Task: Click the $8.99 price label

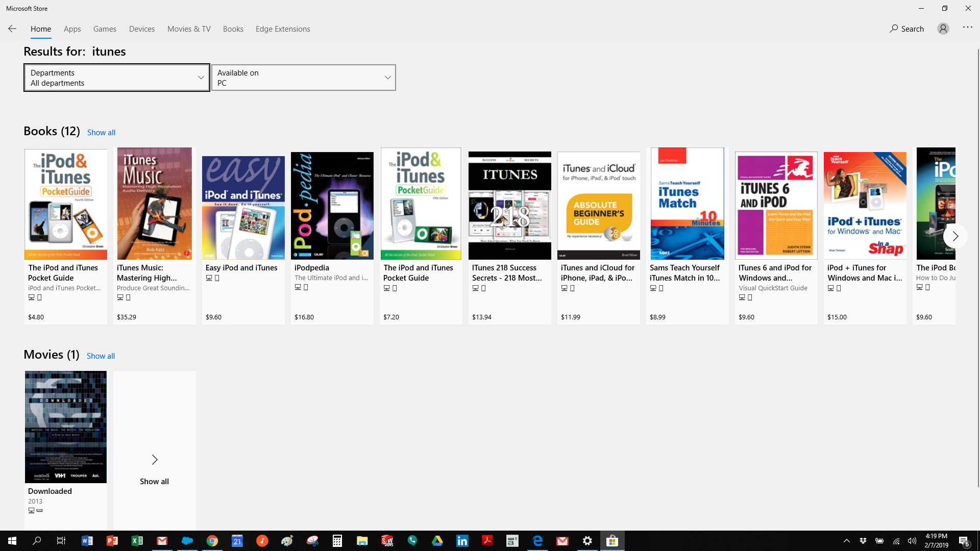Action: click(x=657, y=317)
